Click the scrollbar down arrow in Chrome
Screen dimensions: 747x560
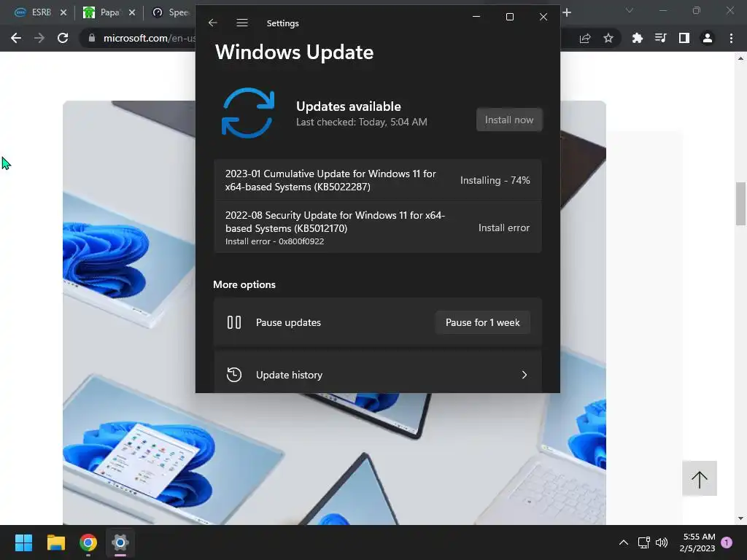coord(740,518)
